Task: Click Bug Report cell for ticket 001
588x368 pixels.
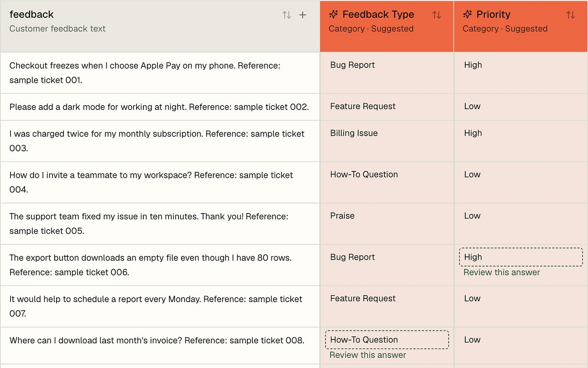Action: pos(386,73)
